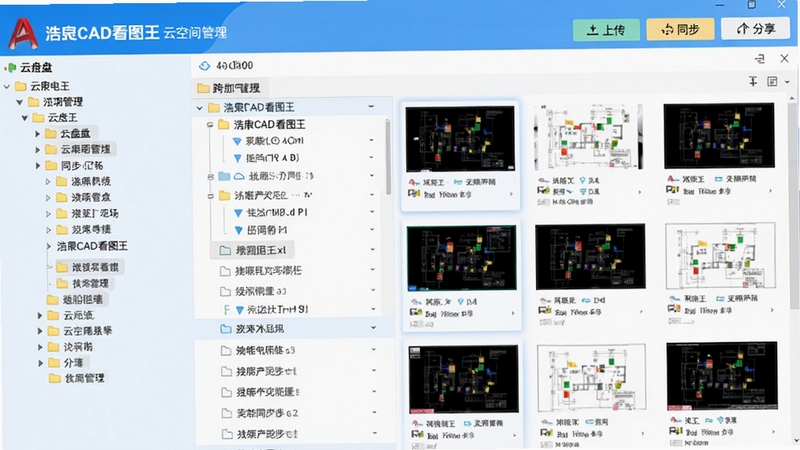Expand the left-tree 浩辰CAD看图王 node

coord(48,246)
